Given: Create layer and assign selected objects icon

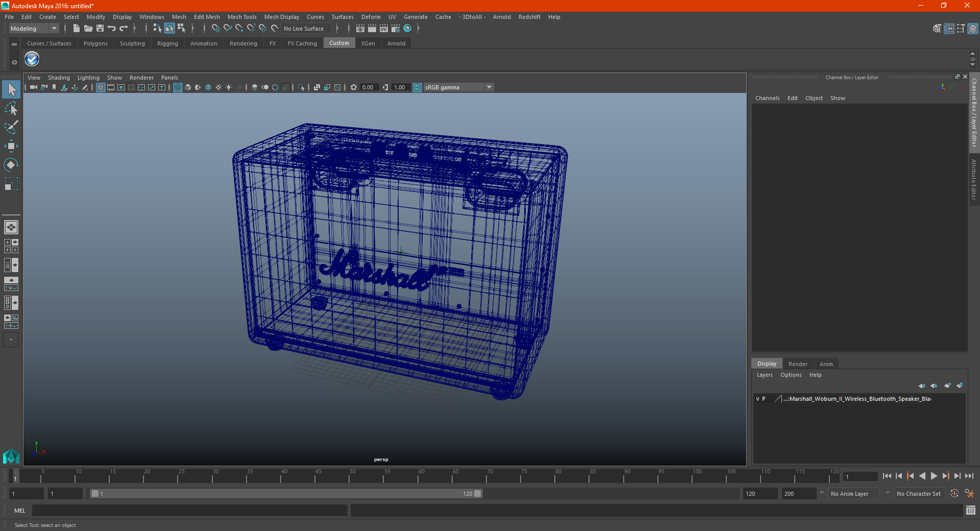Looking at the screenshot, I should click(x=960, y=385).
